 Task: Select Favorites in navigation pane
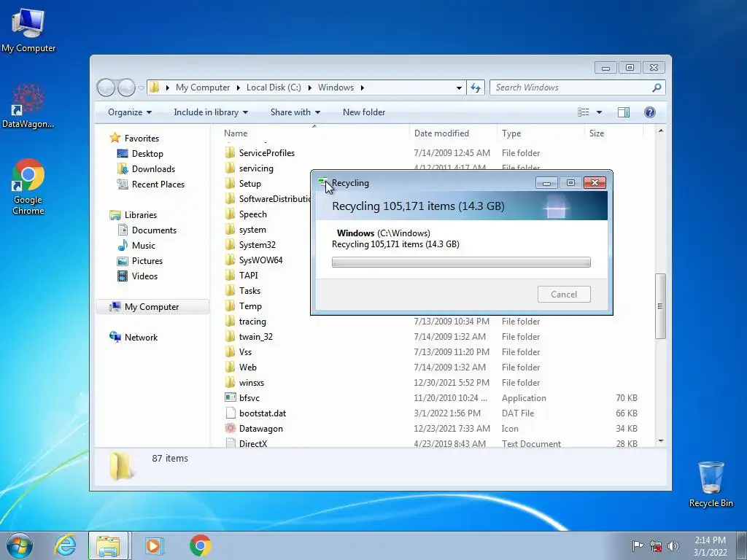click(142, 138)
